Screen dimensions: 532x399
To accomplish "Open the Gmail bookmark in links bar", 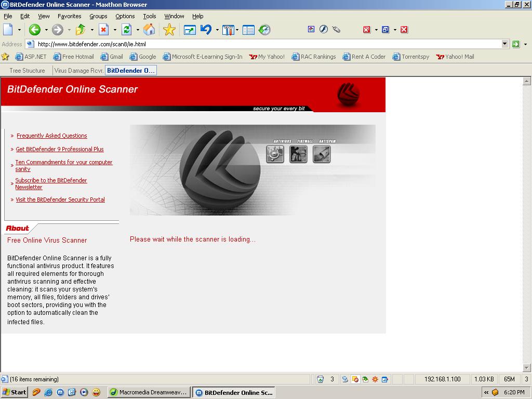I will point(112,57).
